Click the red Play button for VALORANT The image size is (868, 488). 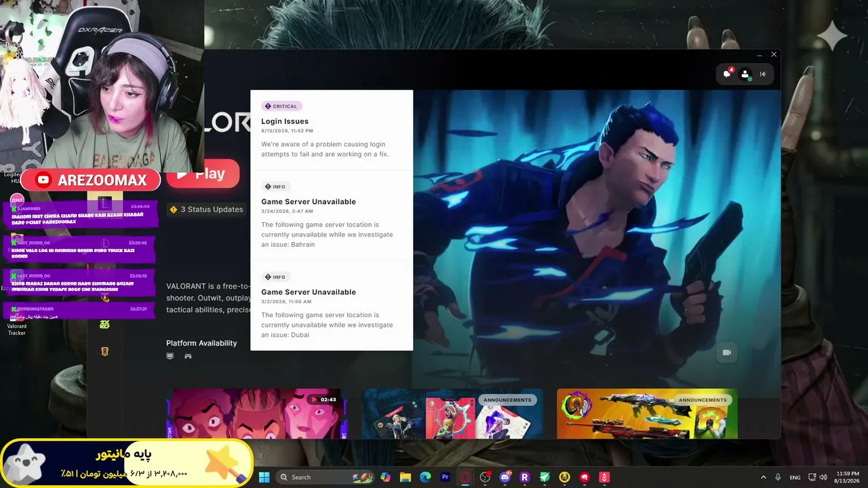[x=203, y=174]
